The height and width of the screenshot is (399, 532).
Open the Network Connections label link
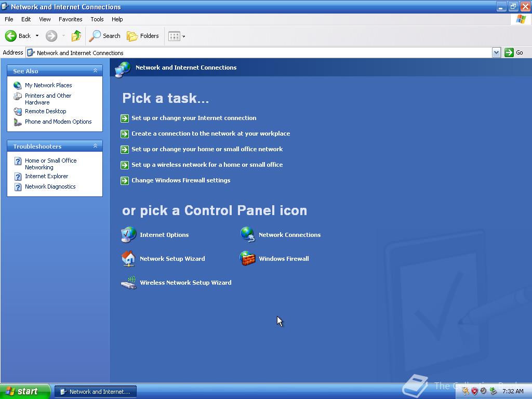coord(290,235)
